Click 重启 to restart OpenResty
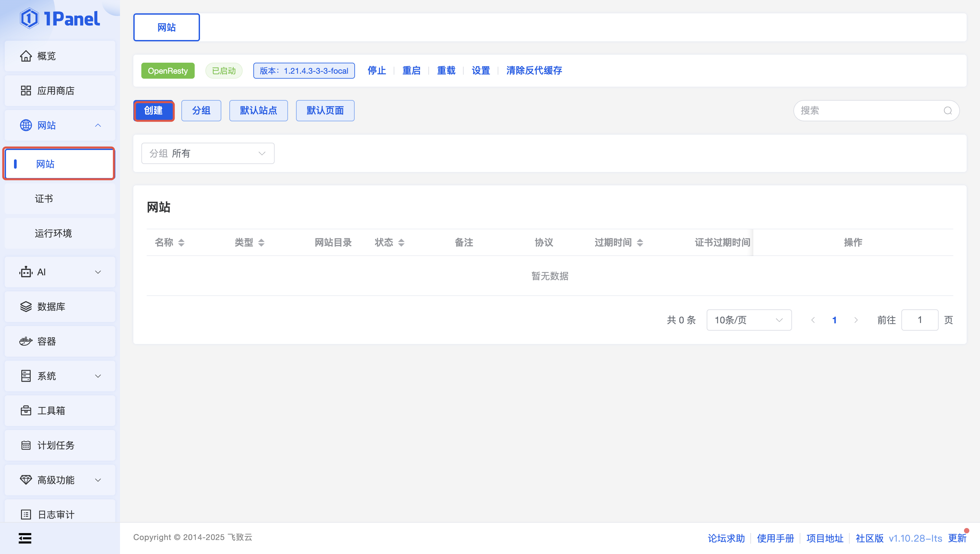The image size is (980, 554). click(411, 71)
